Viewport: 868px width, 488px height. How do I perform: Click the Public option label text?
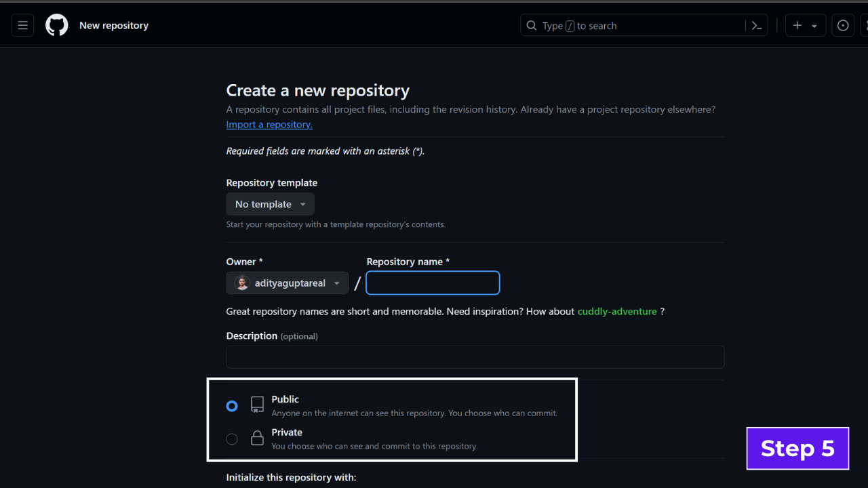click(x=285, y=399)
